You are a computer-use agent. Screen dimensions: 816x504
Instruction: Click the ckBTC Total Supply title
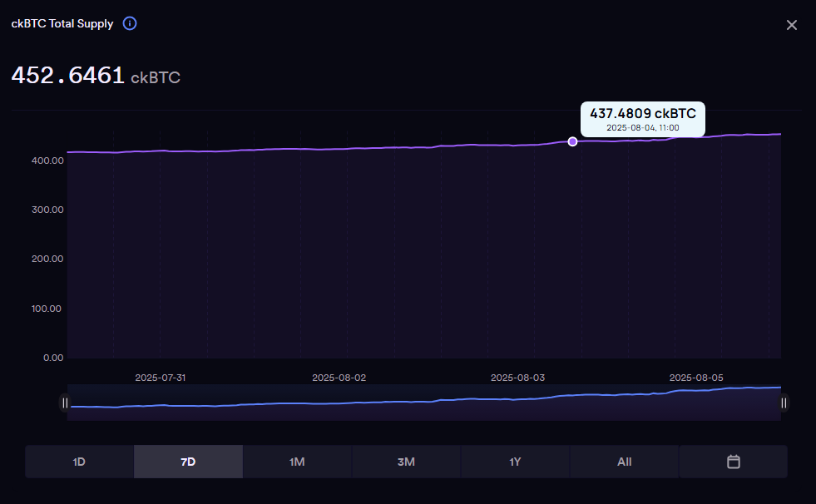pyautogui.click(x=62, y=24)
